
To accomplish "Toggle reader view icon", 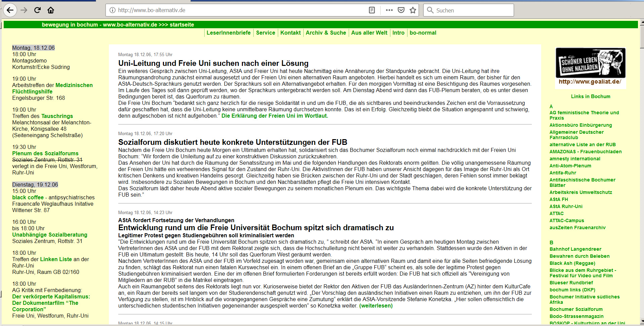I will pos(372,10).
